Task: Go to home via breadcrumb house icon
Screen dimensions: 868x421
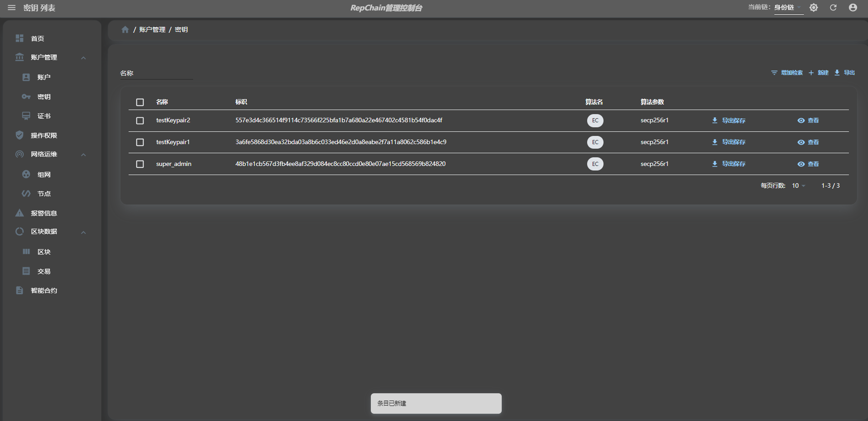Action: pyautogui.click(x=125, y=30)
